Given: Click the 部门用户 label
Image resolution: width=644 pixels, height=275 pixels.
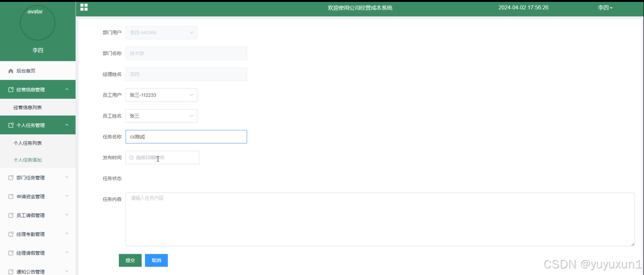Looking at the screenshot, I should [x=112, y=33].
